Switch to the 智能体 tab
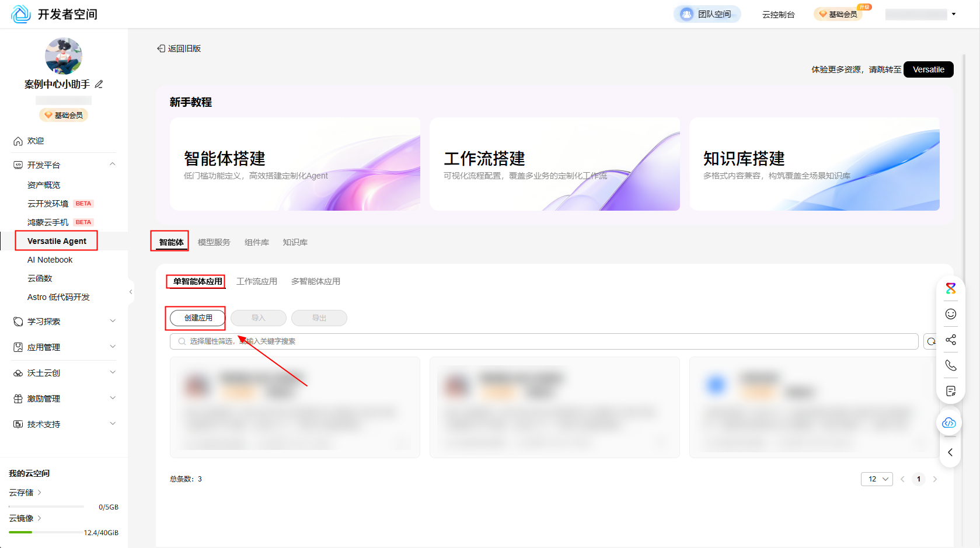The width and height of the screenshot is (980, 548). click(x=171, y=242)
